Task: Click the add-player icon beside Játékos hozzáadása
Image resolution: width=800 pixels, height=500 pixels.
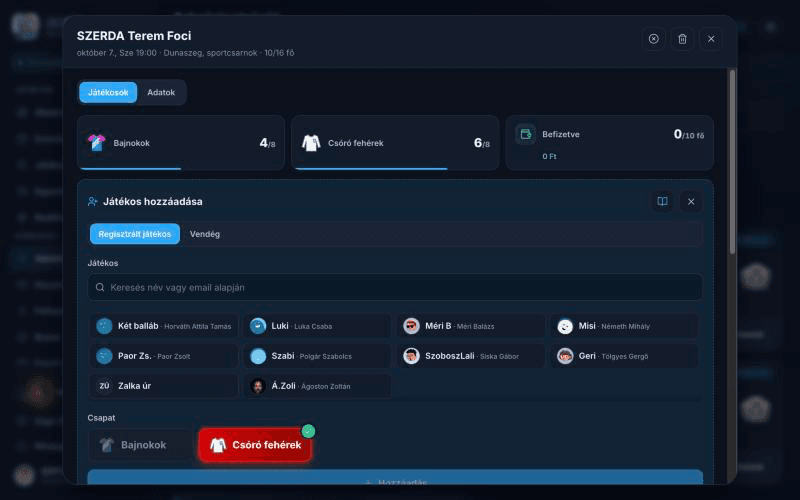Action: (x=92, y=202)
